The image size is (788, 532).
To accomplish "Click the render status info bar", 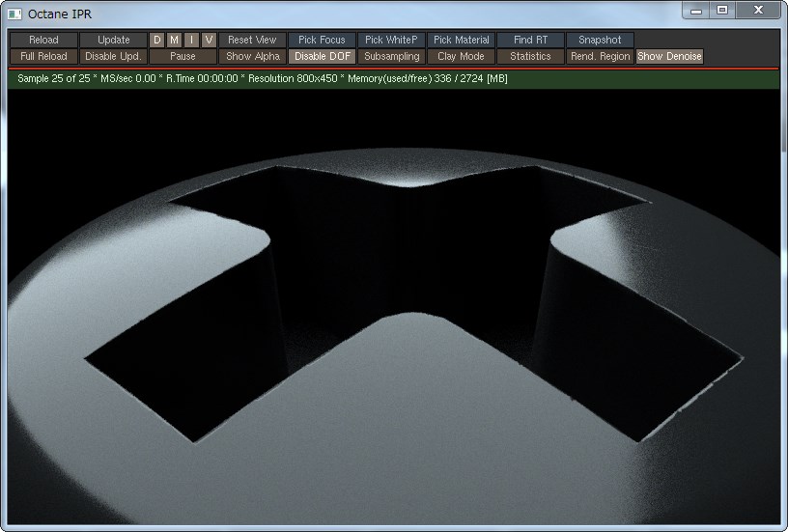I will 393,79.
